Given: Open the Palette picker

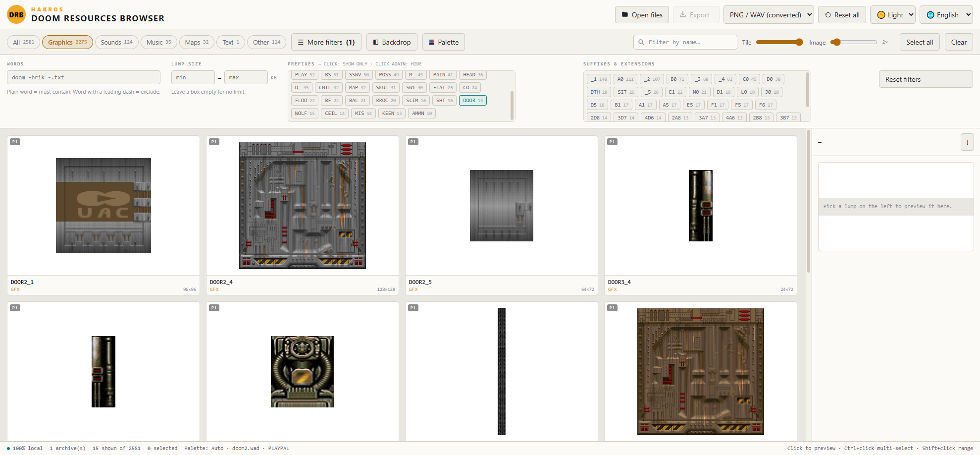Looking at the screenshot, I should 444,42.
